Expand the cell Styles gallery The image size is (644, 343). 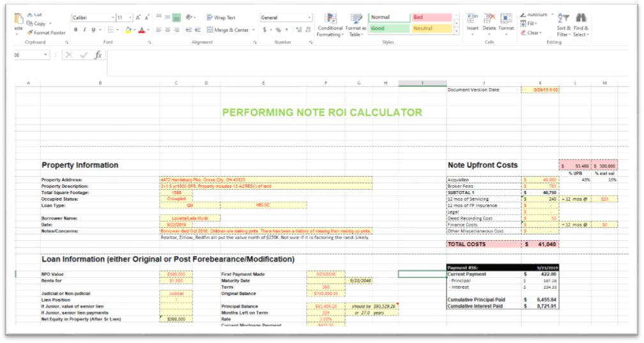(x=456, y=31)
